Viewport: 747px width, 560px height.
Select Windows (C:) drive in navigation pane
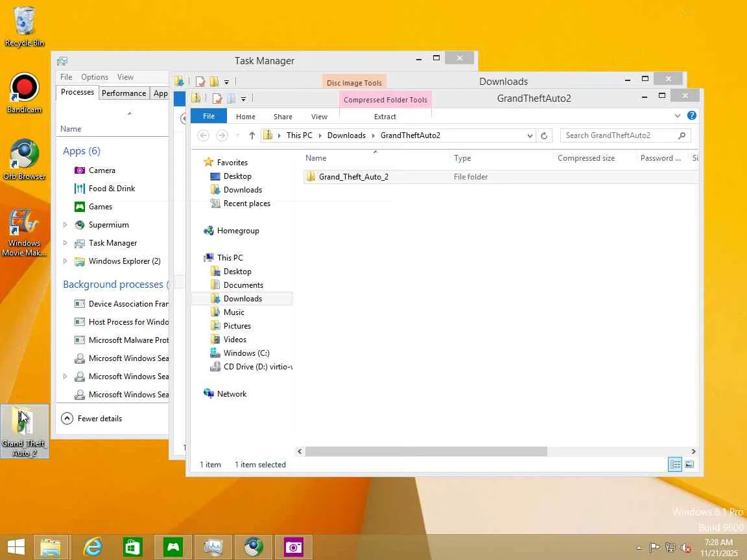tap(246, 353)
